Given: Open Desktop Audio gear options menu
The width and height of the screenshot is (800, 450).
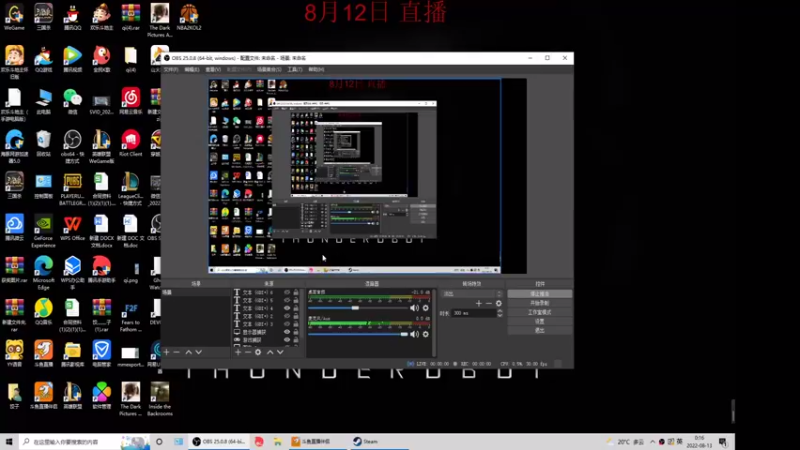Looking at the screenshot, I should click(x=426, y=308).
